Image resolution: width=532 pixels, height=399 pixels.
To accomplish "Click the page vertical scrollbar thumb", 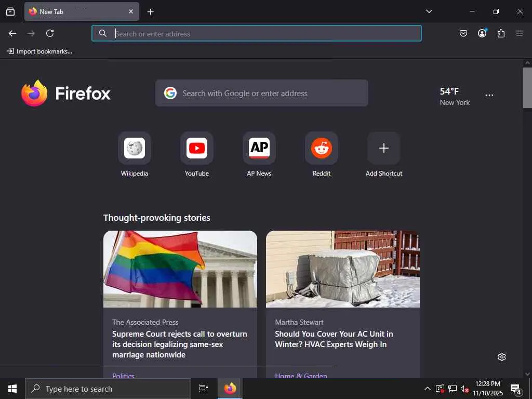I will (x=527, y=87).
